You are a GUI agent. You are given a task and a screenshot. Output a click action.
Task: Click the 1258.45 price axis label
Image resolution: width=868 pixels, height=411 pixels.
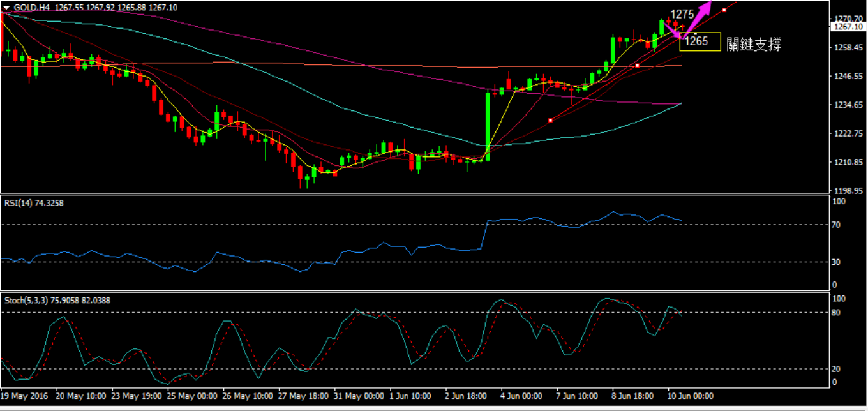(x=848, y=48)
